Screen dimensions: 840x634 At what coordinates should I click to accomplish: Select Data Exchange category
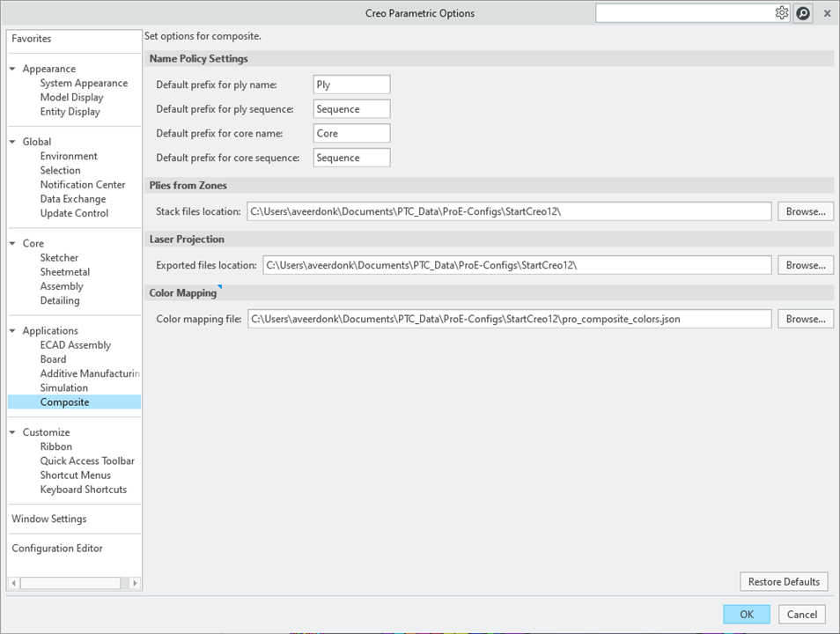tap(73, 199)
